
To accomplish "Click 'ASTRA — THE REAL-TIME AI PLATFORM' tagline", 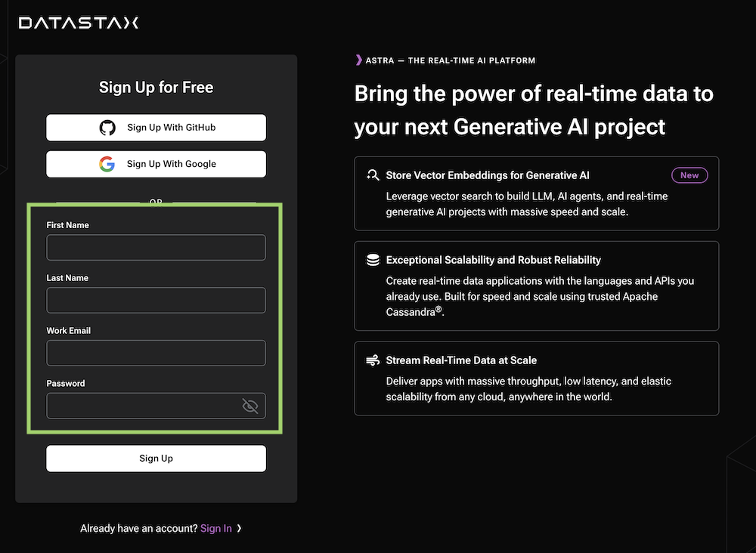I will (451, 60).
